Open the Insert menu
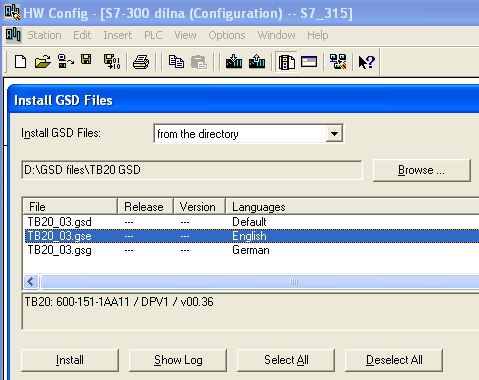The width and height of the screenshot is (479, 380). tap(117, 35)
